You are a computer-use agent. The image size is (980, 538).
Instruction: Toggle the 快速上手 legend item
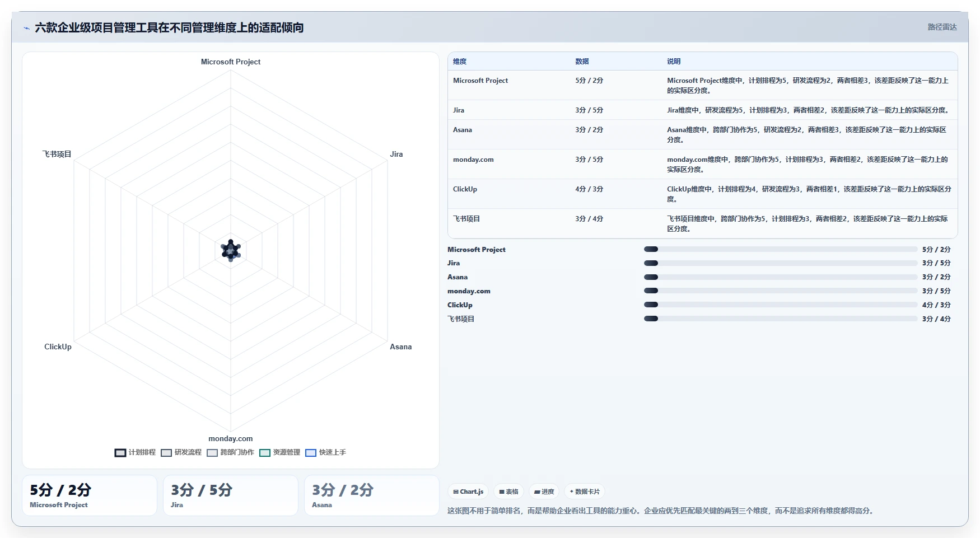(x=325, y=452)
